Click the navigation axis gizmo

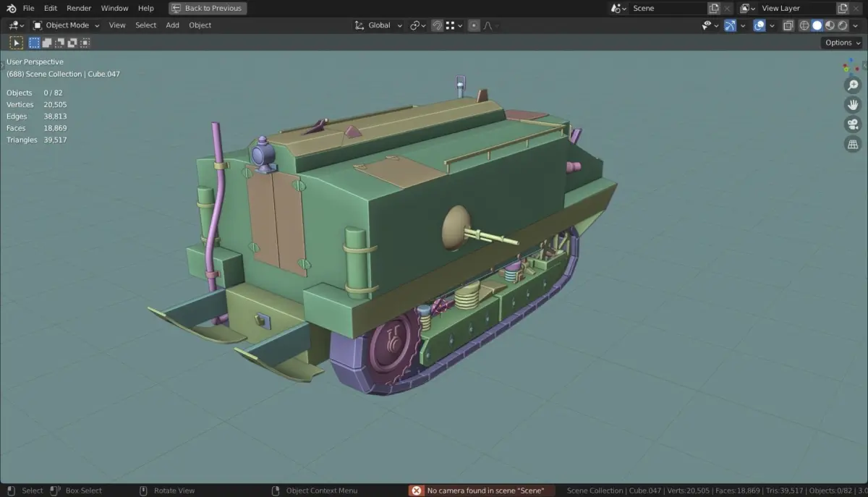pos(851,66)
